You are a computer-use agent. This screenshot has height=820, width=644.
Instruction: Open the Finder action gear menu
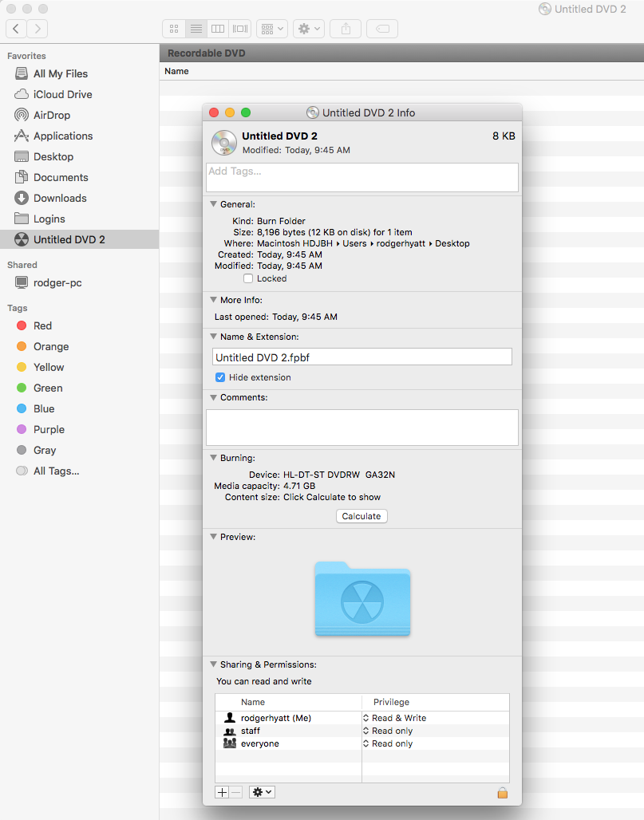pyautogui.click(x=309, y=29)
